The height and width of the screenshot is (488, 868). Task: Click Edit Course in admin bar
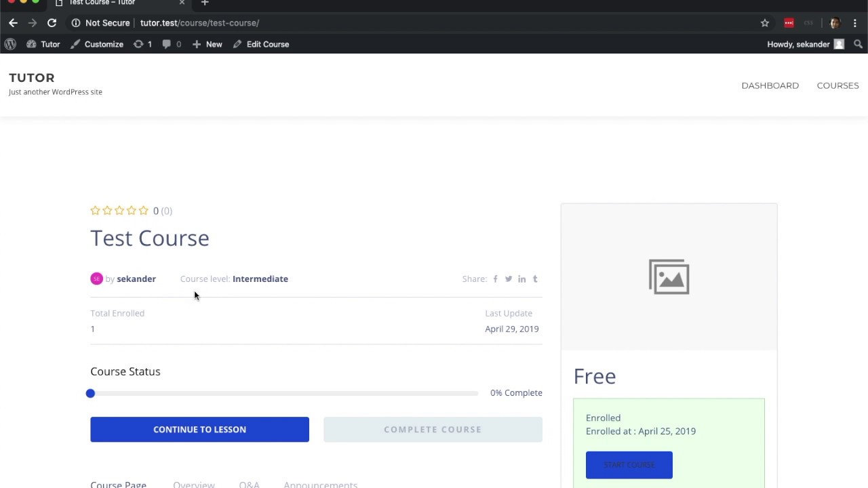pos(261,44)
